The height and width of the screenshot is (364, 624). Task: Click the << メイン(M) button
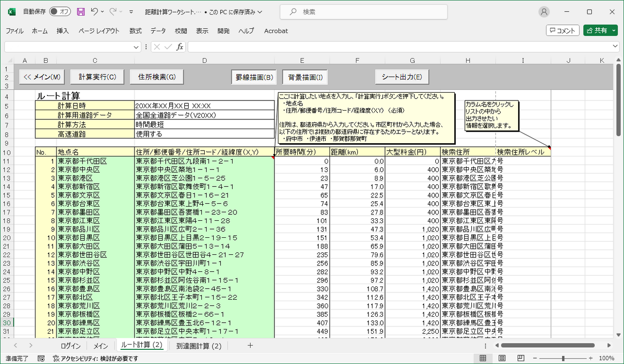pos(42,77)
